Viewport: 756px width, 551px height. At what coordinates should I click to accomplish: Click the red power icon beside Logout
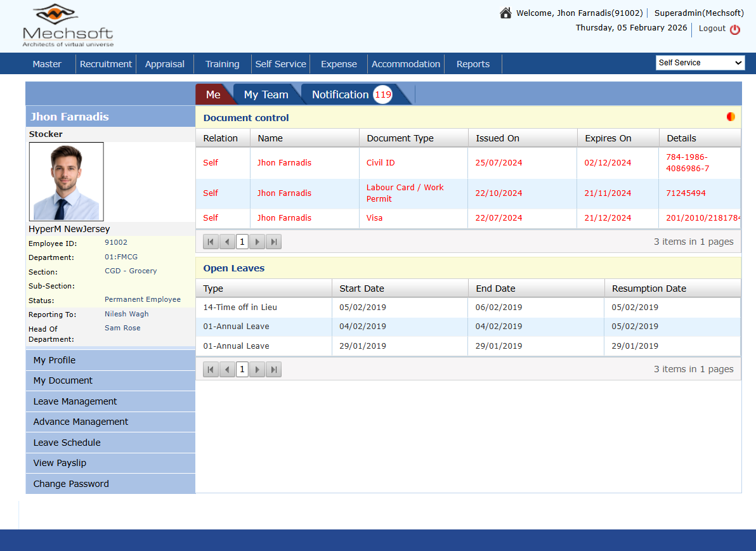pyautogui.click(x=735, y=29)
